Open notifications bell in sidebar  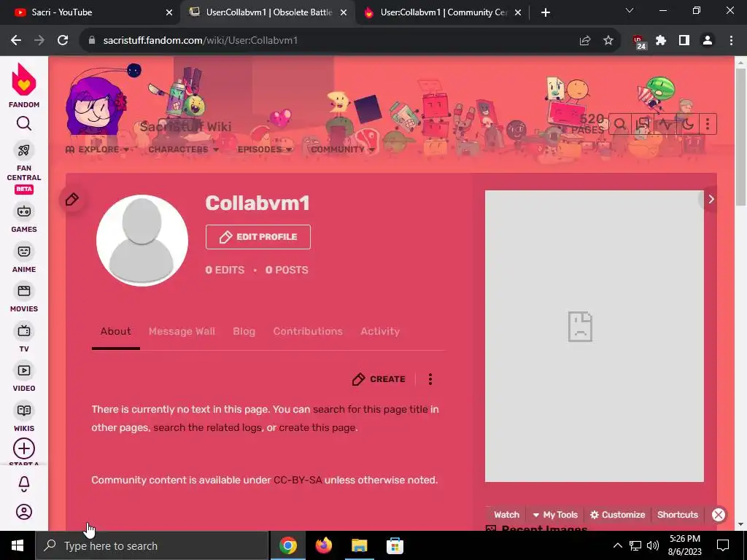tap(24, 484)
